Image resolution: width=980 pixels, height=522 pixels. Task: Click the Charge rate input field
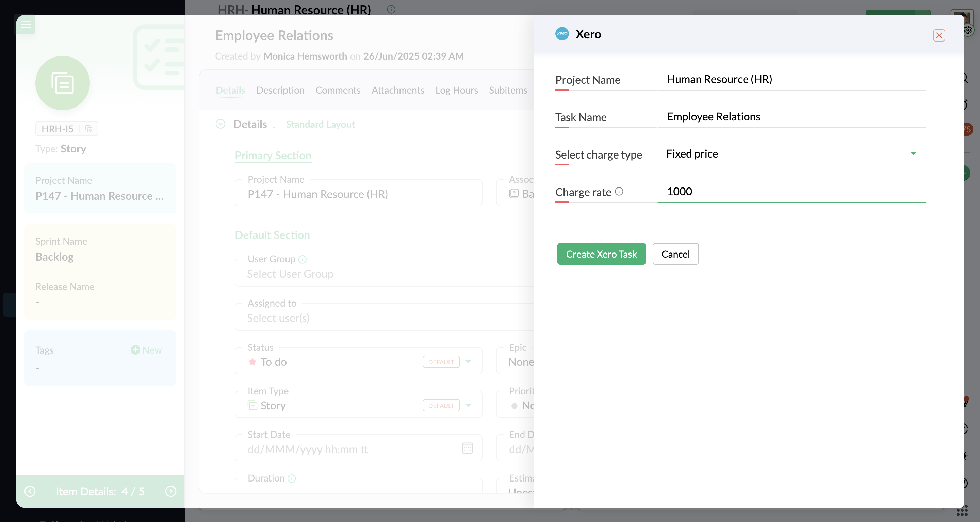tap(791, 191)
